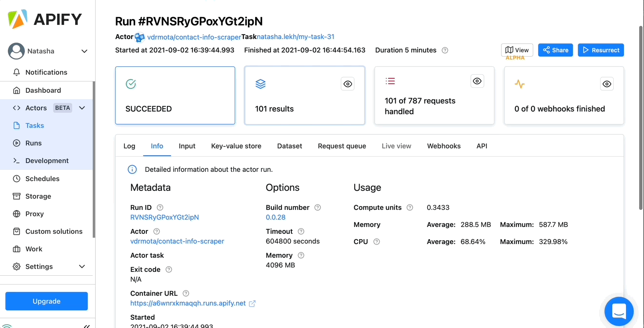This screenshot has height=328, width=644.
Task: Click the Apify logo
Action: pos(45,20)
